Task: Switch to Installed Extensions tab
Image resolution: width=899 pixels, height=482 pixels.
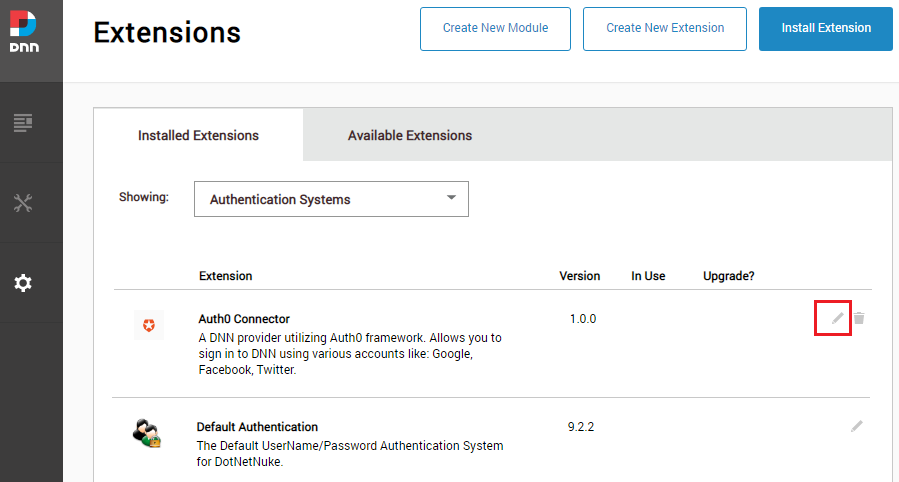Action: [198, 135]
